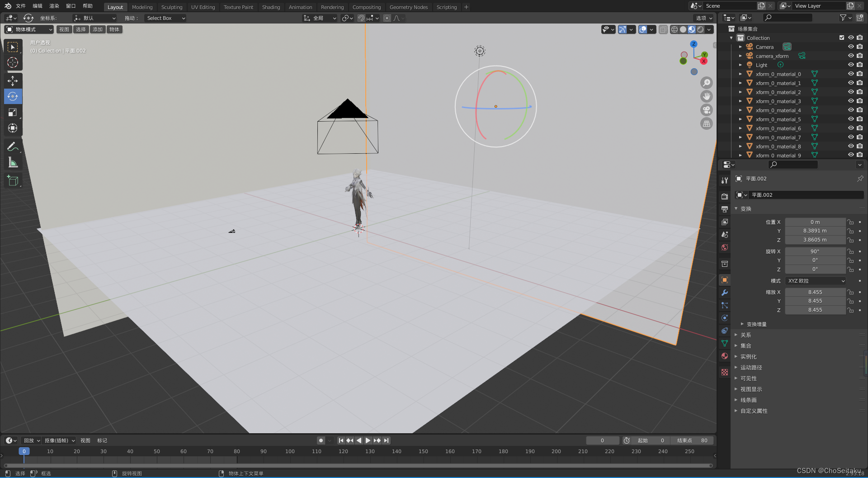Open the Modifier wrench properties tab
The height and width of the screenshot is (478, 868).
pyautogui.click(x=725, y=293)
